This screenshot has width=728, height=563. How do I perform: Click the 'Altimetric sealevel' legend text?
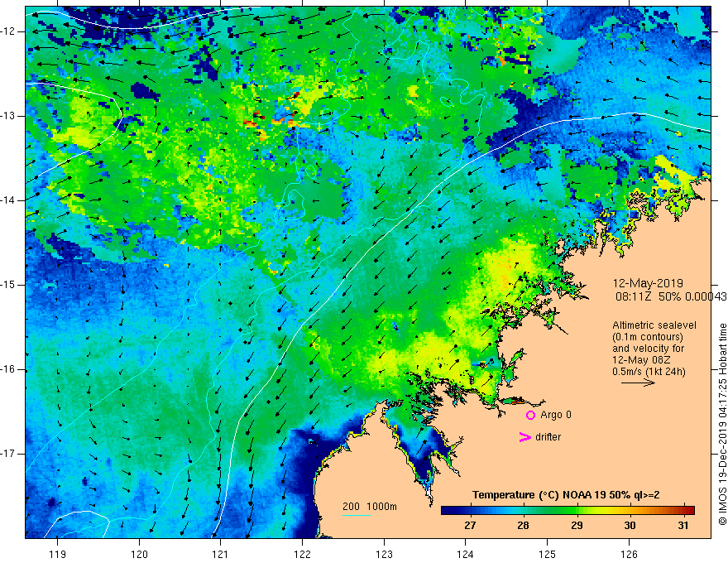click(654, 325)
